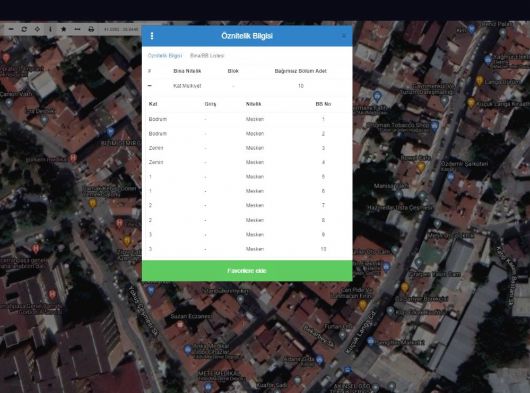Click the locate crosshair icon in map toolbar
Image resolution: width=530 pixels, height=393 pixels.
[37, 29]
